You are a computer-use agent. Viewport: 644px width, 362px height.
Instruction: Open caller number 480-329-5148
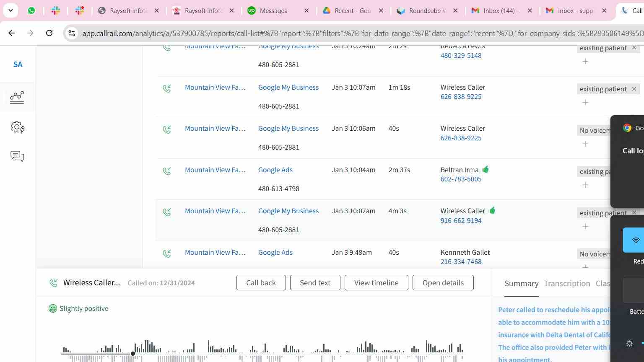[x=461, y=55]
